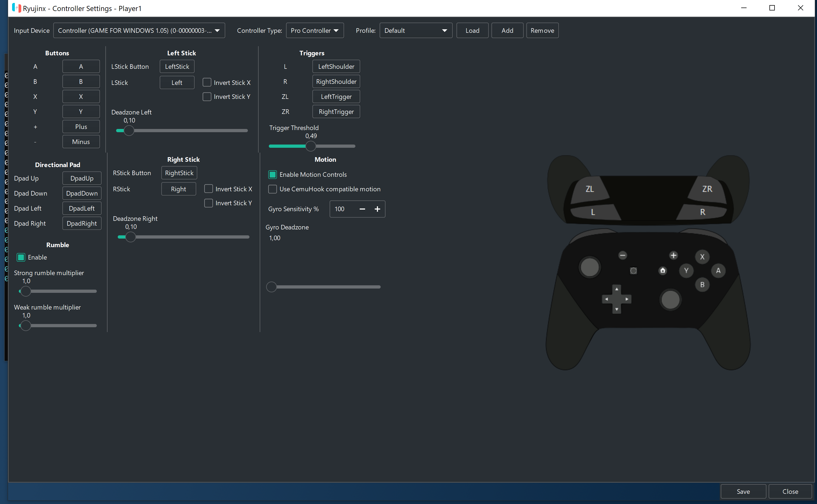Viewport: 817px width, 504px height.
Task: Rebind RStick mapped to Right
Action: point(179,189)
